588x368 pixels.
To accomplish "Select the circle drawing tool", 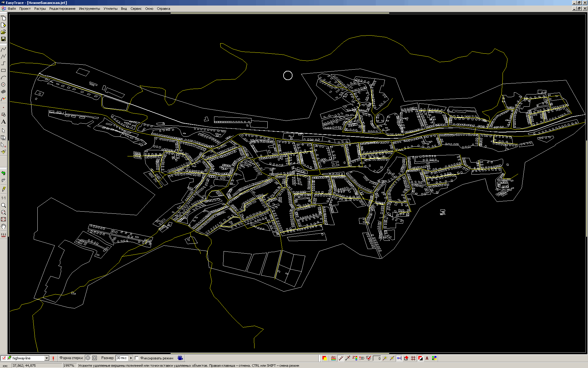I will (3, 84).
